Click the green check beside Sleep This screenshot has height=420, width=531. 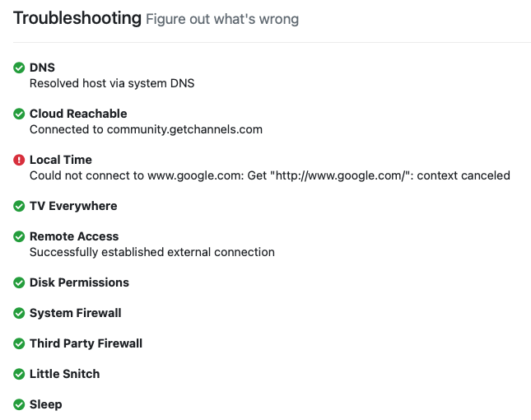tap(19, 404)
